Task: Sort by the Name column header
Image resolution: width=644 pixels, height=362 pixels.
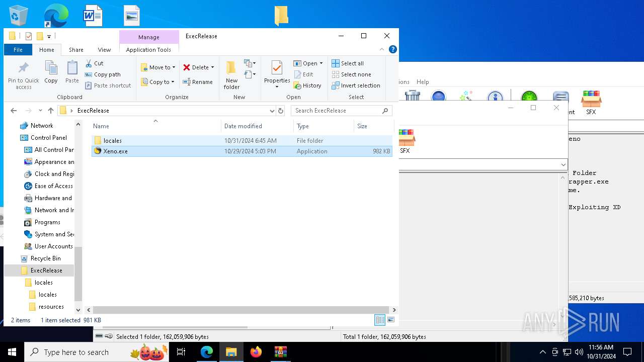Action: coord(156,126)
